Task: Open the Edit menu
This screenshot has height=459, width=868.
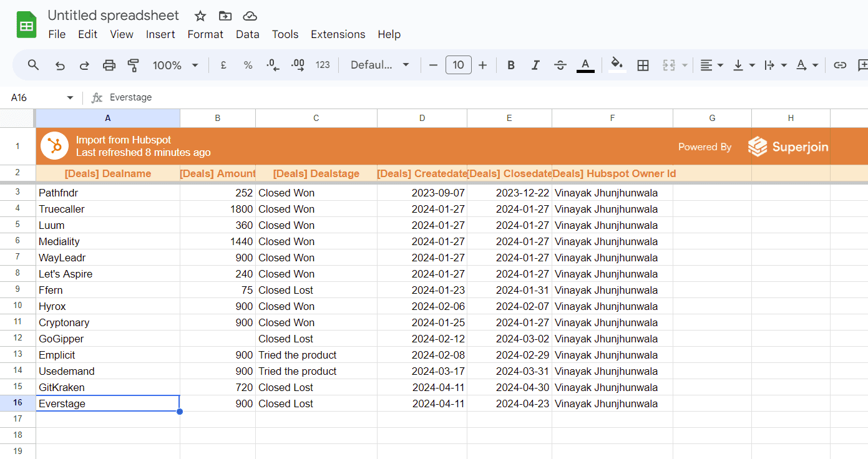Action: 87,34
